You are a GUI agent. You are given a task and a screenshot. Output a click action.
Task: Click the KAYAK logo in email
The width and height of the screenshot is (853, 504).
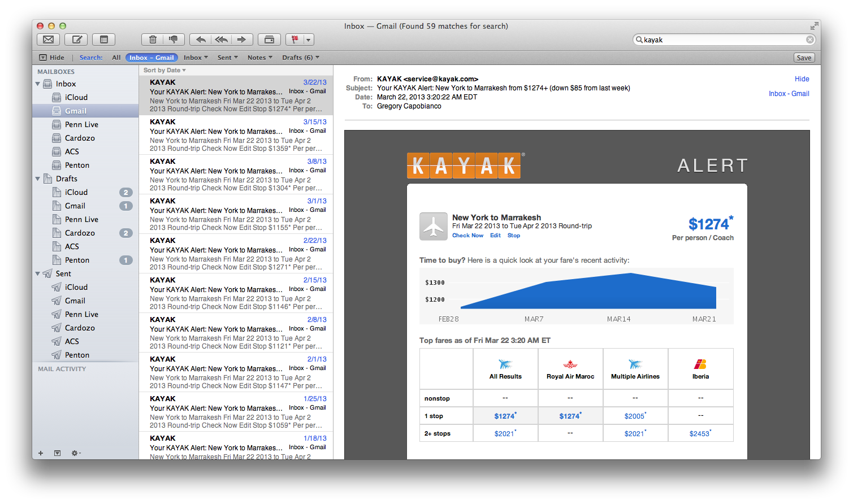[464, 166]
